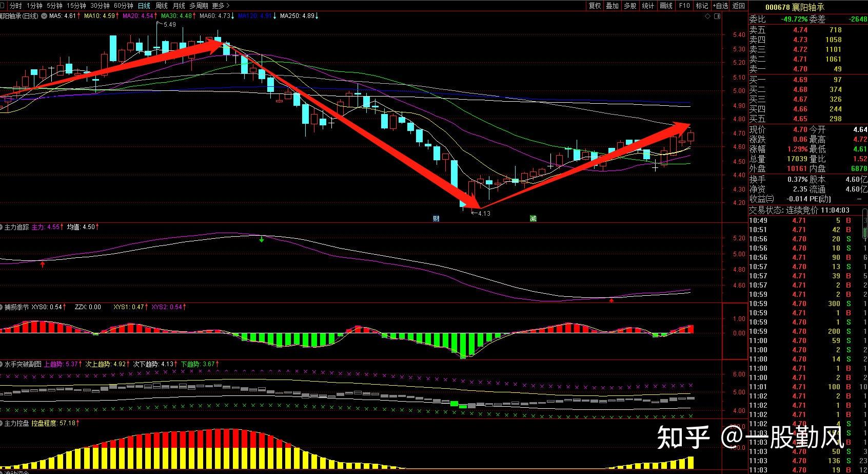Click the 捕捞季节 indicator title

click(x=17, y=307)
